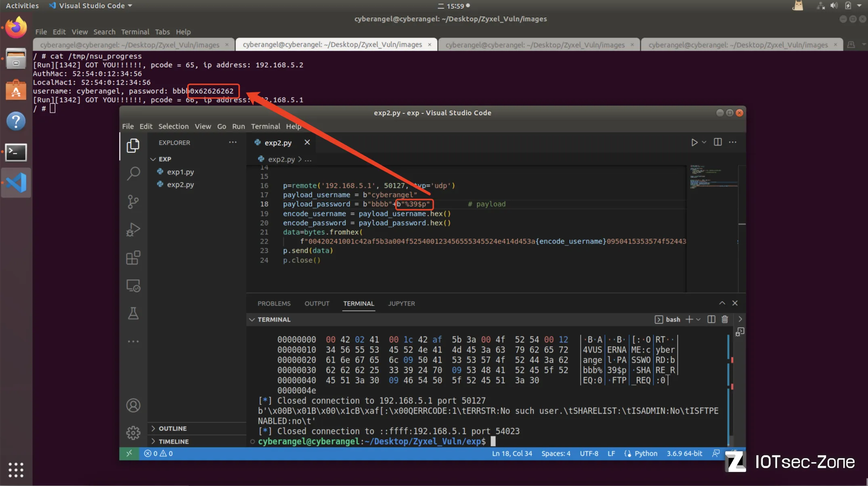Open the Run dropdown arrow beside play
This screenshot has width=868, height=486.
point(704,142)
